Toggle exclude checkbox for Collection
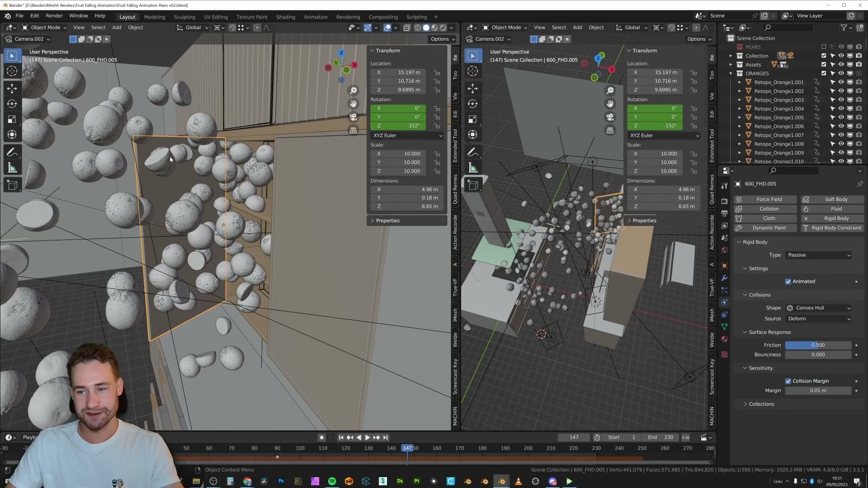This screenshot has width=868, height=488. pos(824,56)
